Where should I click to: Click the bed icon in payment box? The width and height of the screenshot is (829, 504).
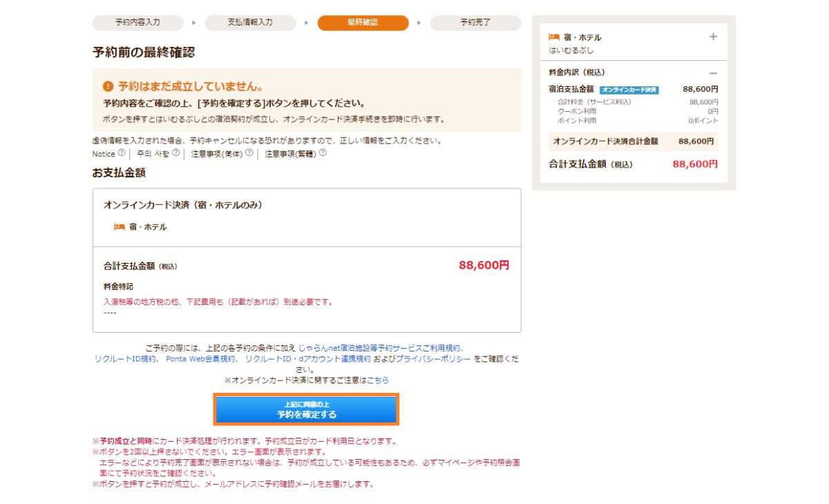pyautogui.click(x=120, y=226)
